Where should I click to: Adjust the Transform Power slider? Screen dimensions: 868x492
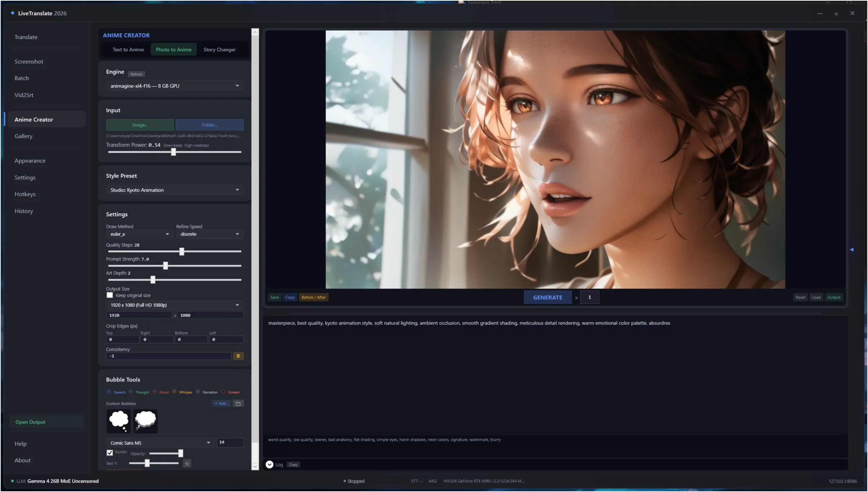coord(174,152)
